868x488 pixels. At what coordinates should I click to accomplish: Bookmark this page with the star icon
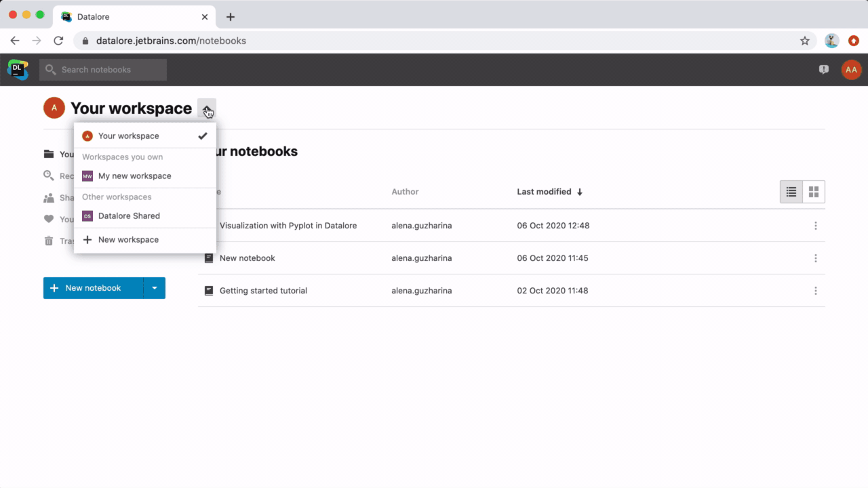point(805,41)
